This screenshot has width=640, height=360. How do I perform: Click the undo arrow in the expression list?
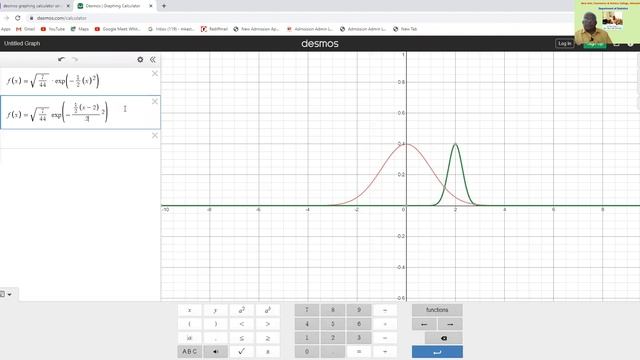(61, 59)
